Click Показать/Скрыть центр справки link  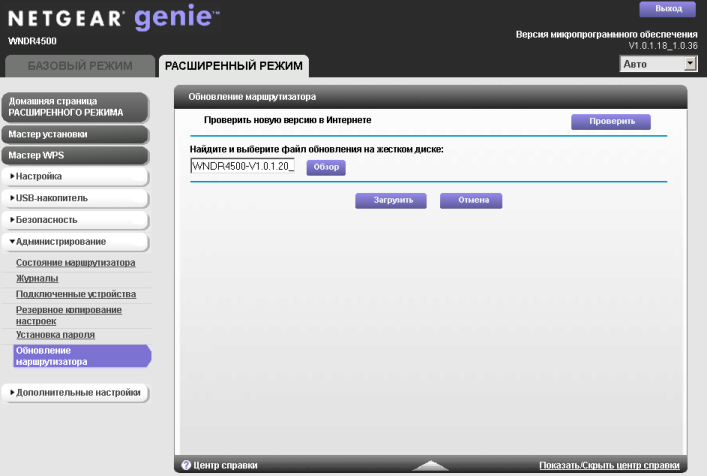coord(609,465)
